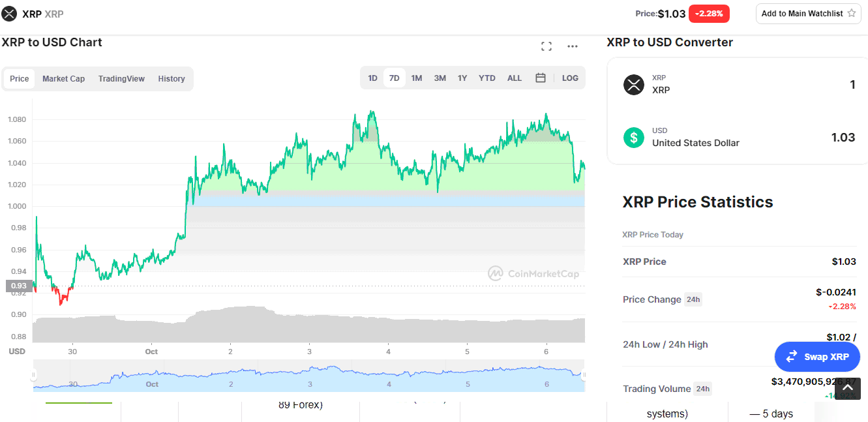Click Add to Main Watchlist button
The image size is (868, 422).
809,14
